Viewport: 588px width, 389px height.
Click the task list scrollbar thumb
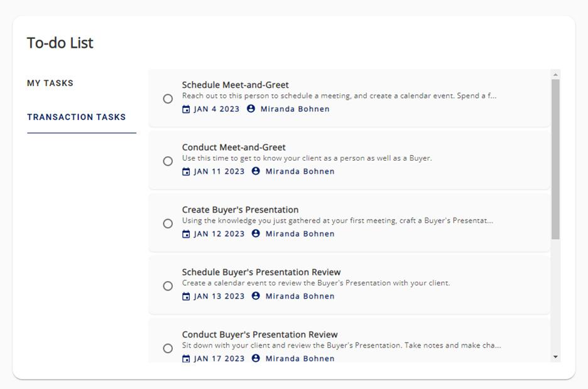coord(556,159)
